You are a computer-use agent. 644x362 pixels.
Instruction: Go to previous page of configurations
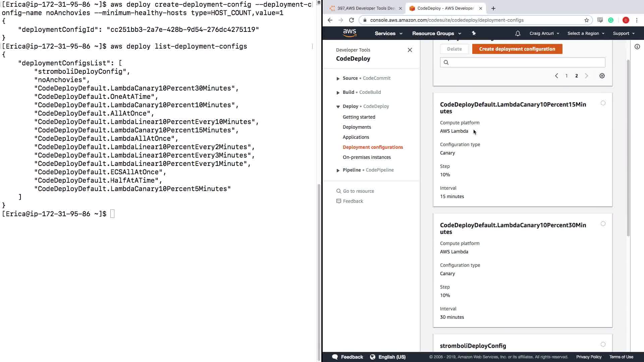coord(556,76)
